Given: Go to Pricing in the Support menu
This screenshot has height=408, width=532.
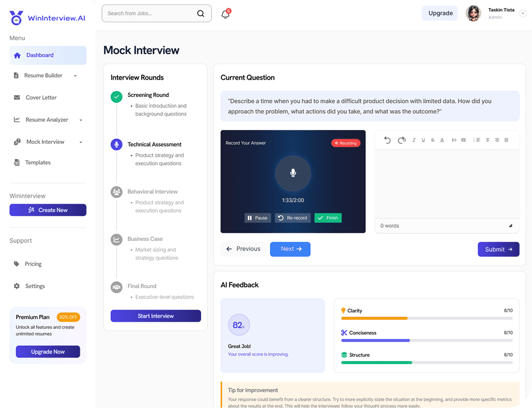Looking at the screenshot, I should 33,264.
